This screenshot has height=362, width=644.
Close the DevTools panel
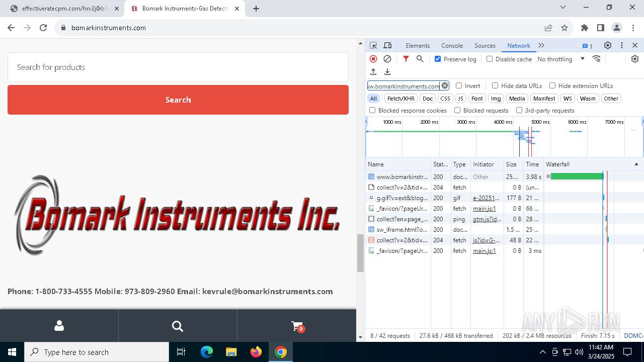tap(635, 45)
